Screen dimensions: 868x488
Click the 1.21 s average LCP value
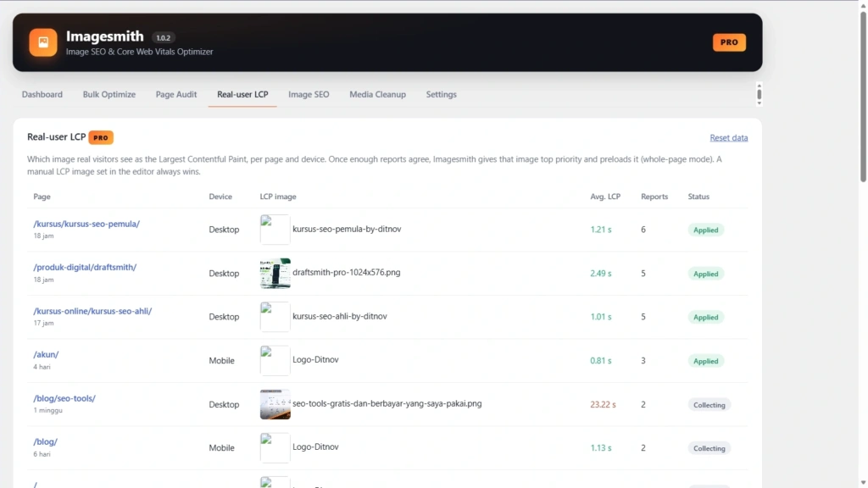601,230
